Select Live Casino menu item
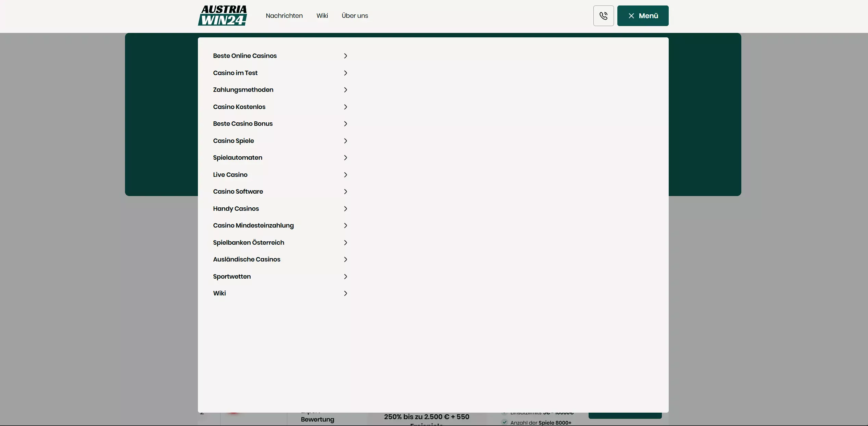Screen dimensions: 868x426 [x=230, y=175]
